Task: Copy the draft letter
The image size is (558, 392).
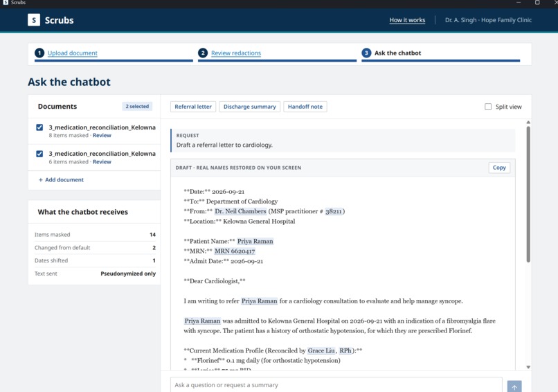Action: click(x=499, y=168)
